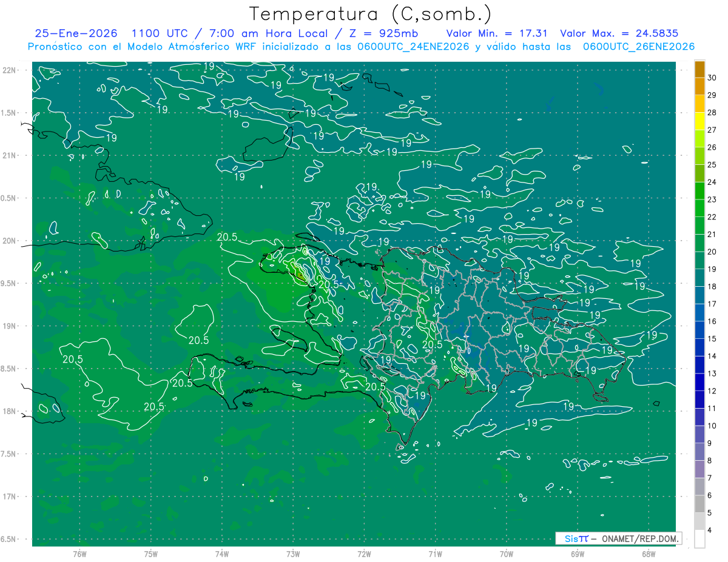Viewport: 728px width, 562px height.
Task: Click the legend band between 14 and 15
Action: click(699, 348)
